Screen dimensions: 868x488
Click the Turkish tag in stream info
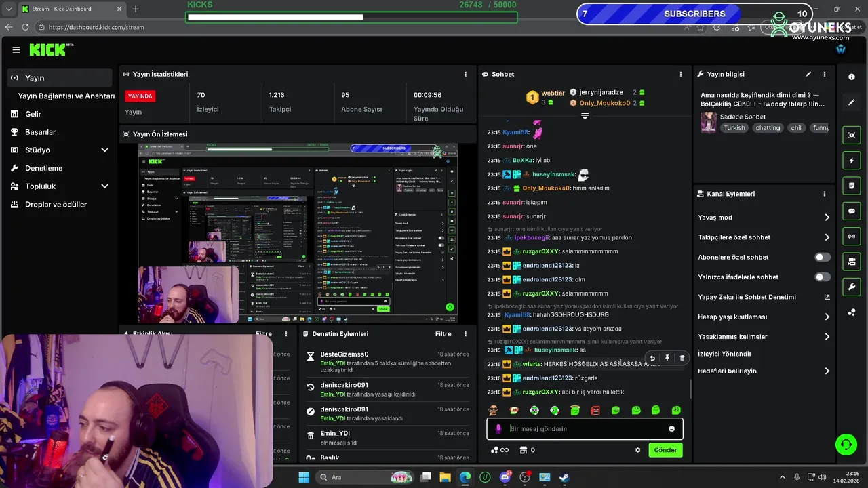coord(734,128)
